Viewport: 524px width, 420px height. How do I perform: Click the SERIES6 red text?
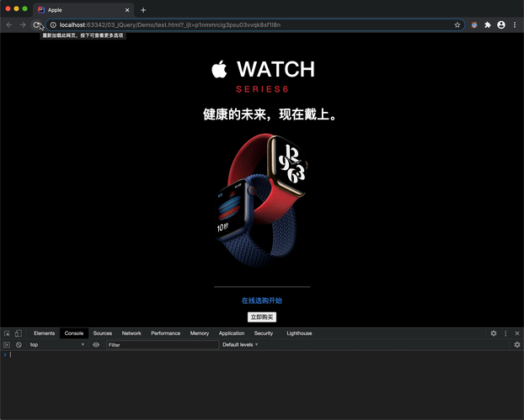pyautogui.click(x=262, y=89)
